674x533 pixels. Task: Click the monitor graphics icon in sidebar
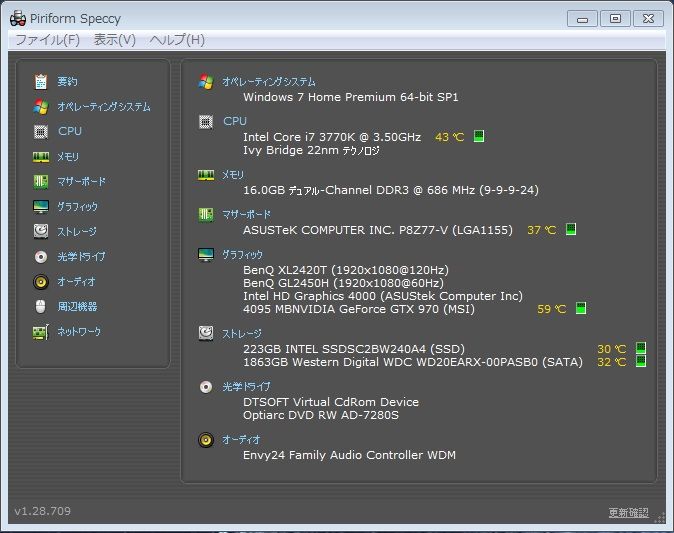[x=41, y=207]
